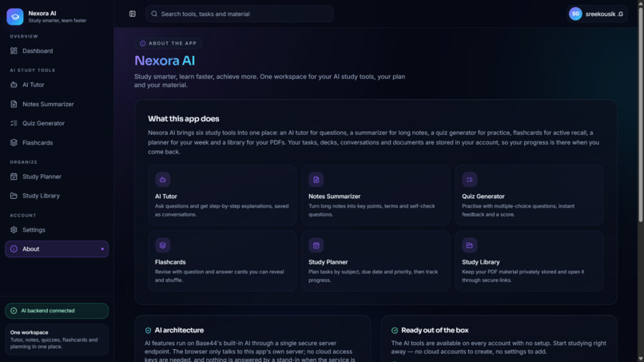Click the Ready out of the box check icon
The width and height of the screenshot is (644, 362).
[x=395, y=330]
